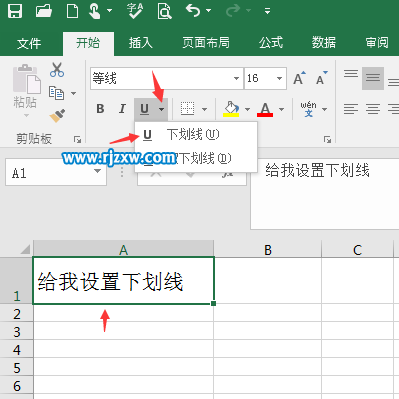The image size is (399, 399).
Task: Select the Format Painter brush
Action: pyautogui.click(x=57, y=116)
